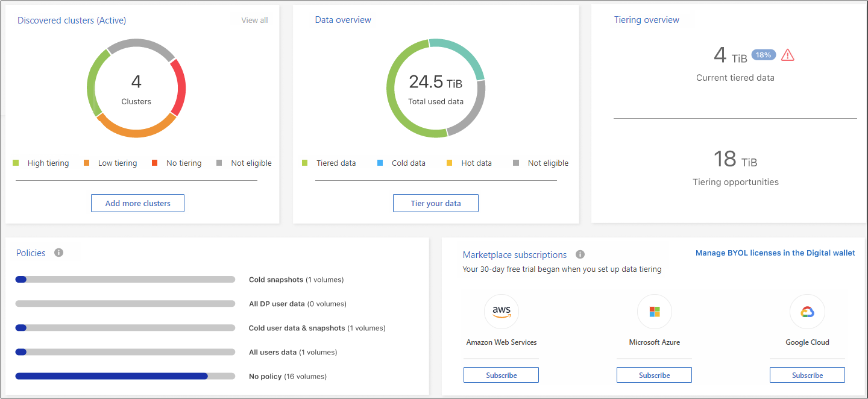The width and height of the screenshot is (868, 399).
Task: Subscribe to Google Cloud
Action: 807,375
